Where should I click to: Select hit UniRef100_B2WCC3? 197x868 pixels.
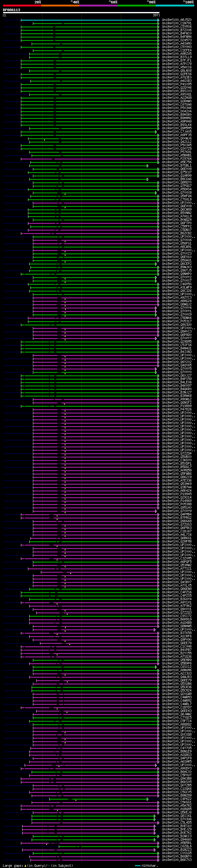[177, 836]
